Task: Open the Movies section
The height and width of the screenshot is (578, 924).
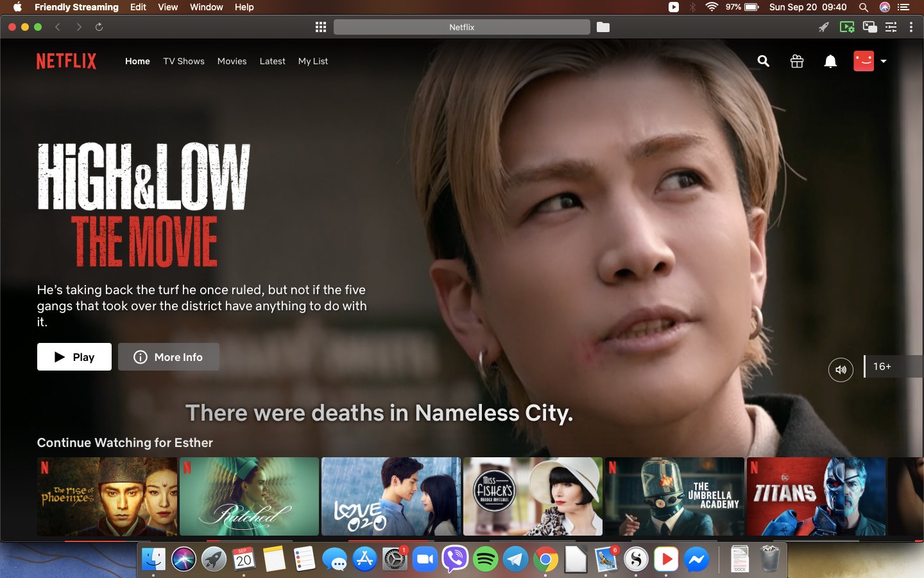Action: (x=232, y=61)
